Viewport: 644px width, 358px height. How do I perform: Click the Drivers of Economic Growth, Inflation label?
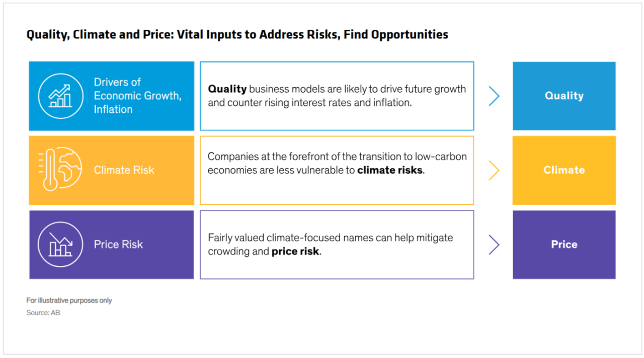(x=137, y=96)
